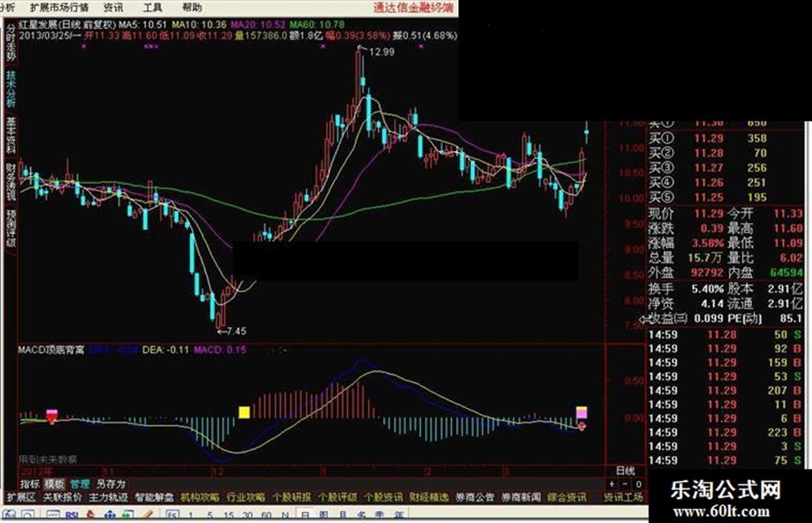This screenshot has width=812, height=523.
Task: Click the 买① bid row at 11.29
Action: pyautogui.click(x=707, y=138)
